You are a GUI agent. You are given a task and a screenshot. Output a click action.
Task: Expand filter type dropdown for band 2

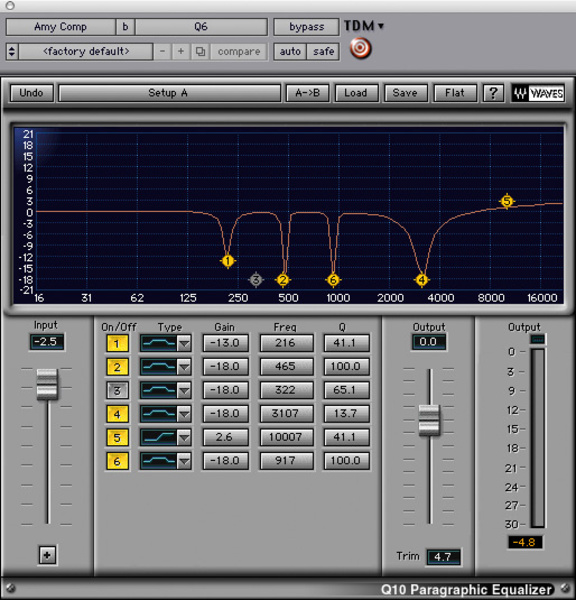pyautogui.click(x=184, y=367)
